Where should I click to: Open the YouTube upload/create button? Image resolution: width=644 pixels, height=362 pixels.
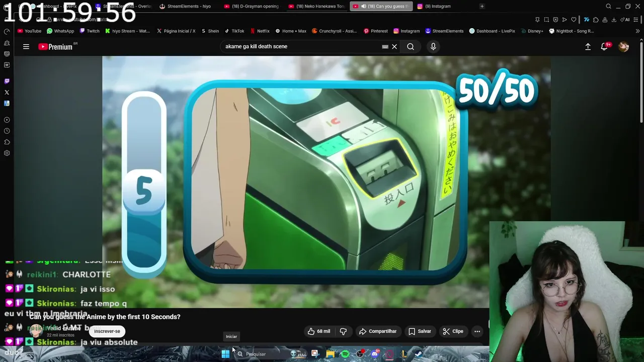[x=588, y=47]
